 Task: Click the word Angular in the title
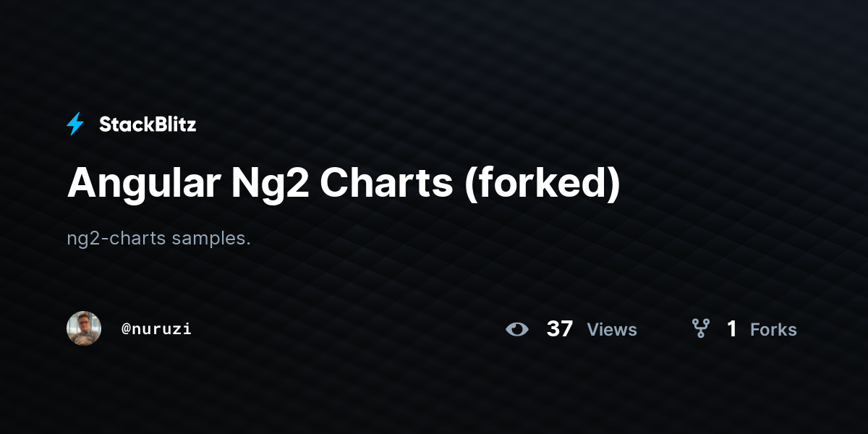144,184
